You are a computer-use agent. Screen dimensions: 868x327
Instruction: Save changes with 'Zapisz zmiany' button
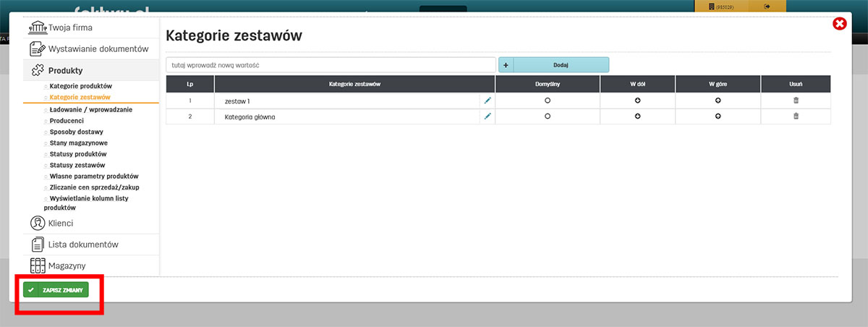pos(56,290)
